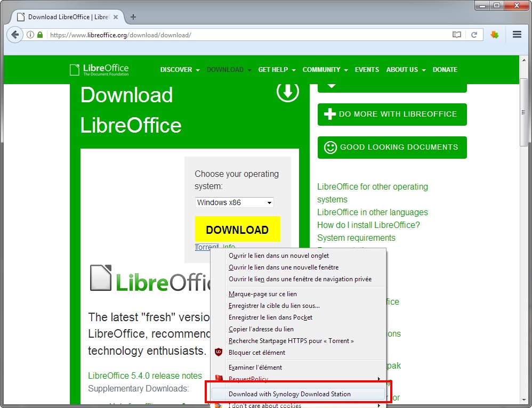Open a new tab with the plus button

coord(133,17)
